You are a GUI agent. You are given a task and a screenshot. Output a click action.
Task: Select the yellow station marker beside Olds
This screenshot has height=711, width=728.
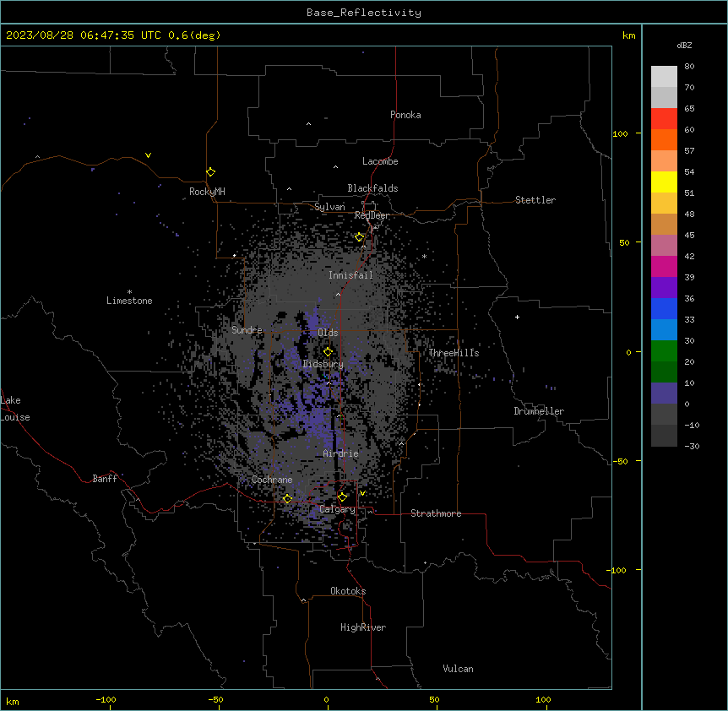tap(328, 352)
